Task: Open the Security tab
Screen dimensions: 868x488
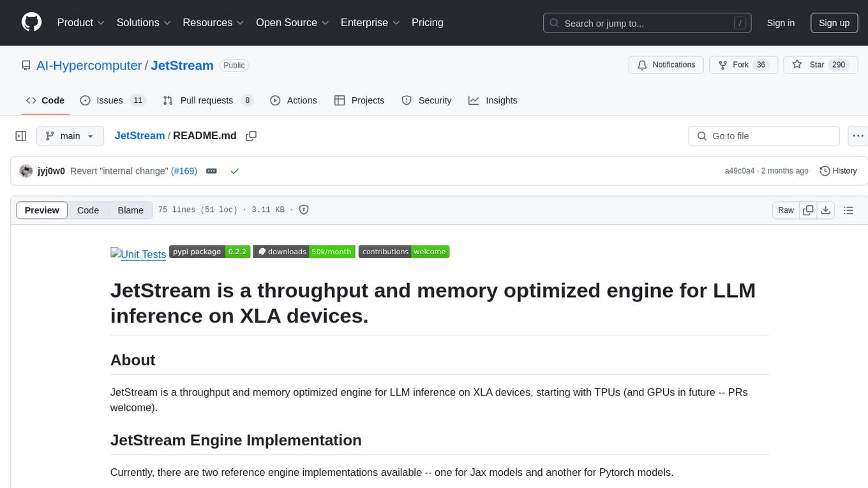Action: coord(426,100)
